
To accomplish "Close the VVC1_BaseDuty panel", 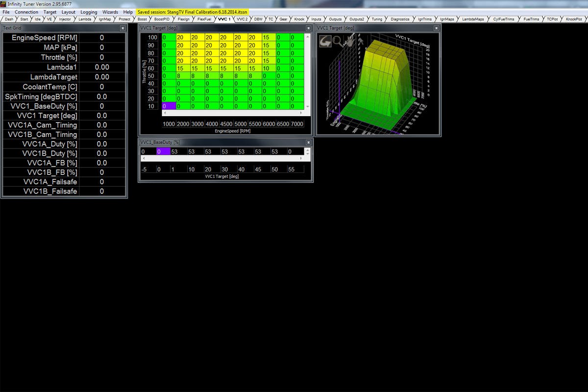I will (x=308, y=142).
